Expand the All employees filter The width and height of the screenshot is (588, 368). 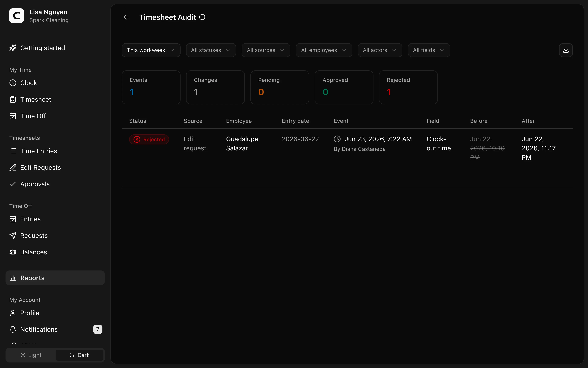point(324,50)
